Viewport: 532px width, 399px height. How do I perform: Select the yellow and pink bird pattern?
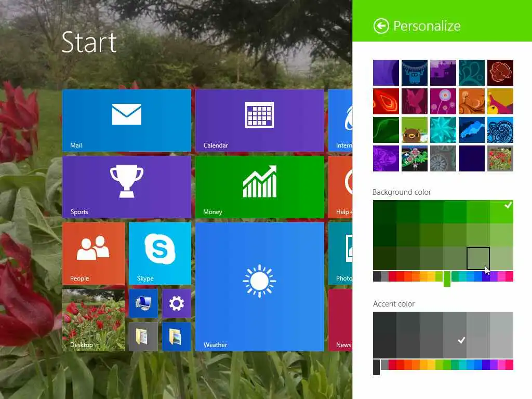(x=500, y=101)
